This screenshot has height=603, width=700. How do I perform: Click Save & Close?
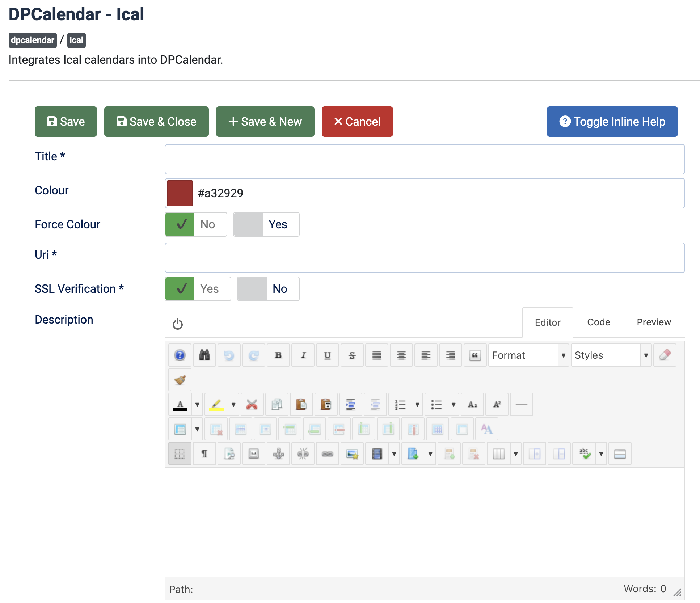pos(156,122)
